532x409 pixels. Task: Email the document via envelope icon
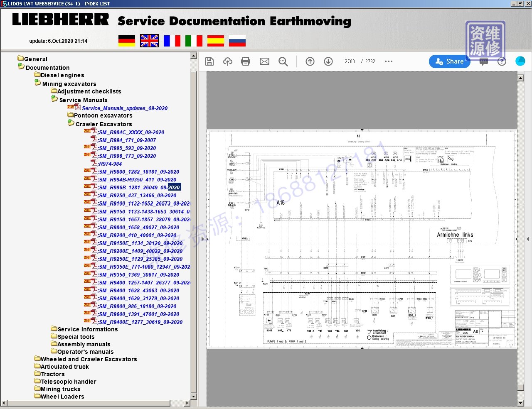(264, 61)
